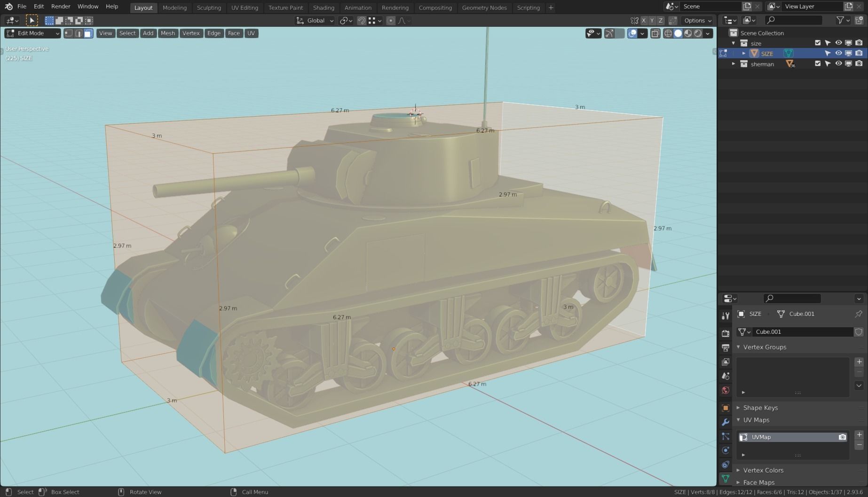Hide sherman collection with eye icon
This screenshot has width=868, height=497.
tap(838, 63)
